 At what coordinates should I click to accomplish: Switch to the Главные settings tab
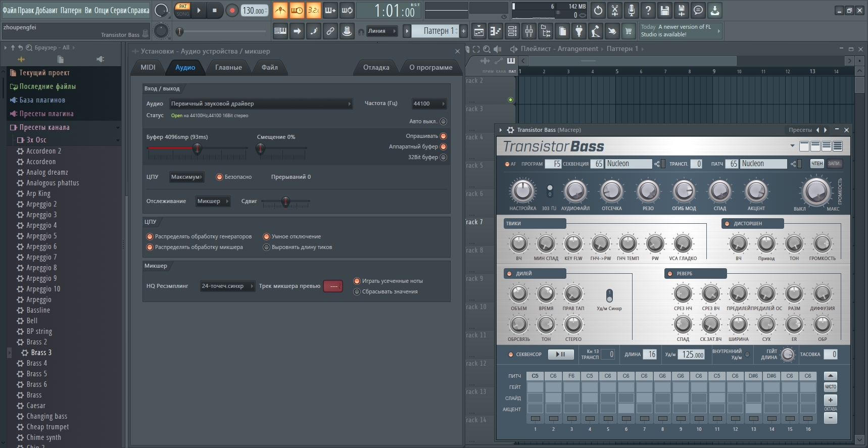tap(228, 67)
